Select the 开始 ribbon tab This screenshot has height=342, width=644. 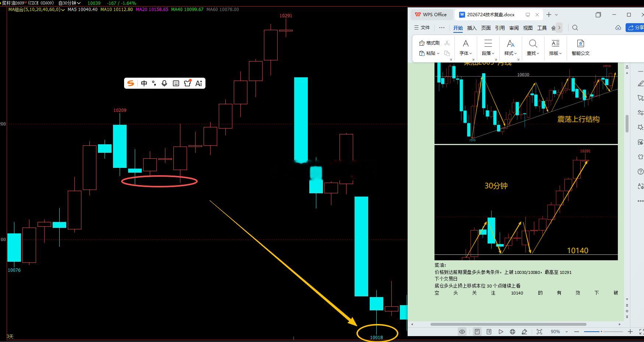tap(458, 28)
